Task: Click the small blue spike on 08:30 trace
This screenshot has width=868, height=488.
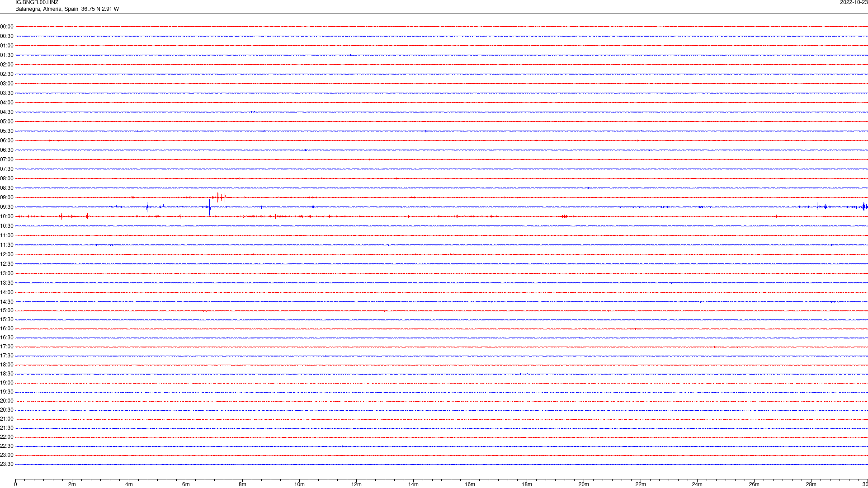Action: 588,188
